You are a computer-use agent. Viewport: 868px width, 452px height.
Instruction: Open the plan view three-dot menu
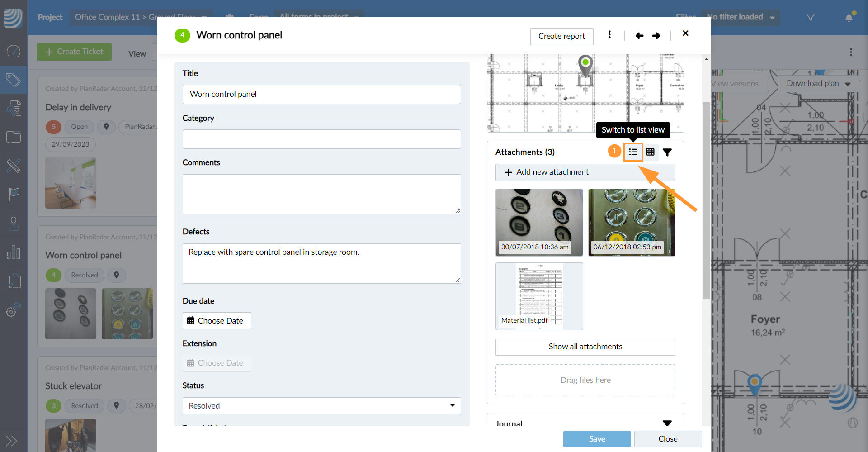tap(851, 52)
